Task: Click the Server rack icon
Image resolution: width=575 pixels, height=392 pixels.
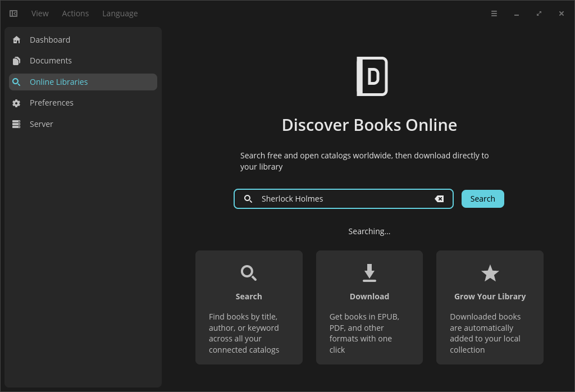Action: (x=16, y=124)
